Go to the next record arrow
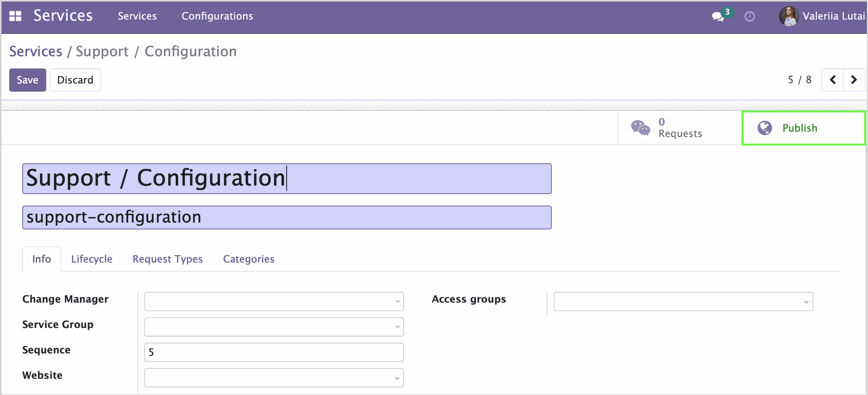 (x=854, y=80)
